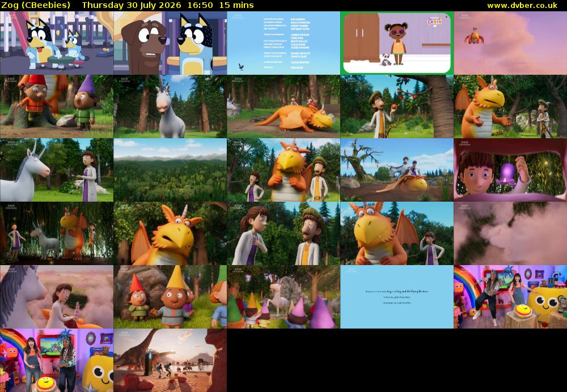Open thumbnail of dragon with woman scratching head
The image size is (567, 392).
[397, 233]
